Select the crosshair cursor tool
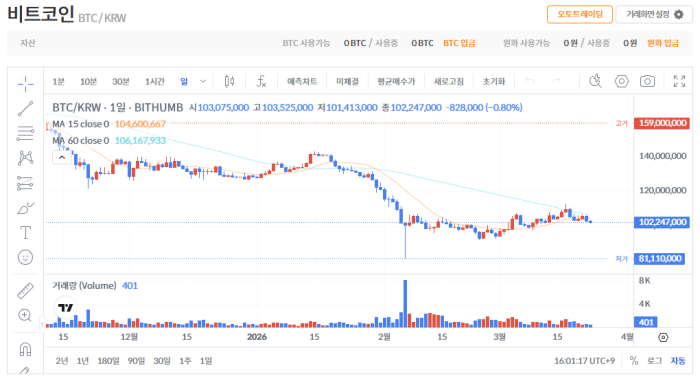Viewport: 700px width, 379px height. 25,83
